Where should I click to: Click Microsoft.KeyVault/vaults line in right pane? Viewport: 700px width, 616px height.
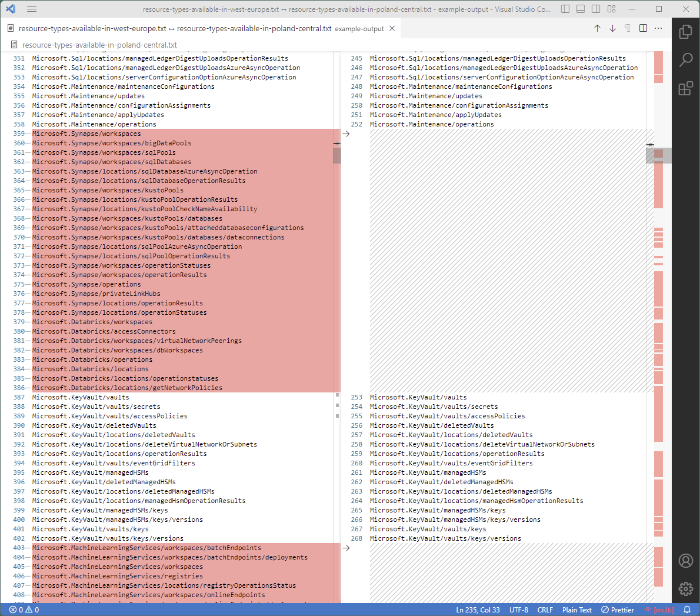point(418,397)
